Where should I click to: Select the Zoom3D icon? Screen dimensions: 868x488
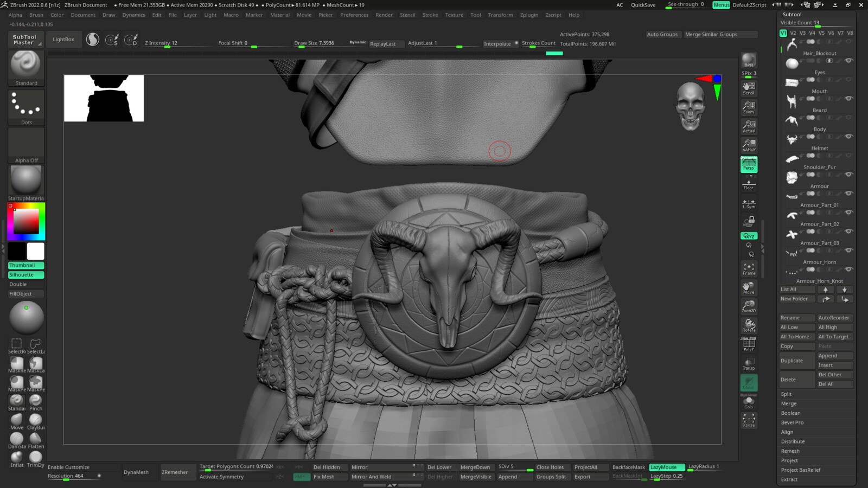coord(749,306)
